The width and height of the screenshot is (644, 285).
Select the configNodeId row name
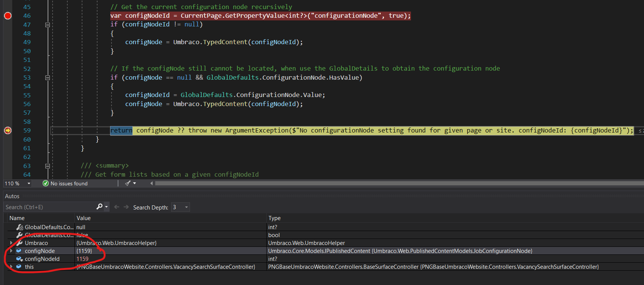(42, 259)
